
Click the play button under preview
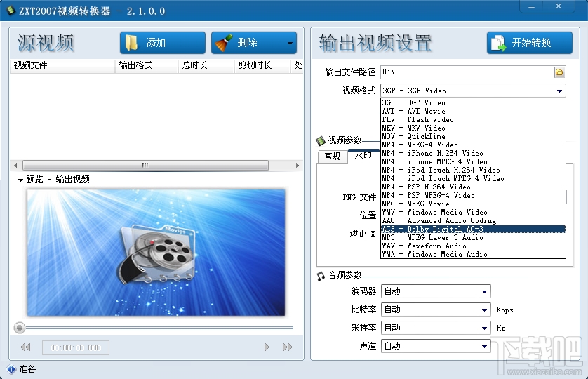pyautogui.click(x=267, y=347)
